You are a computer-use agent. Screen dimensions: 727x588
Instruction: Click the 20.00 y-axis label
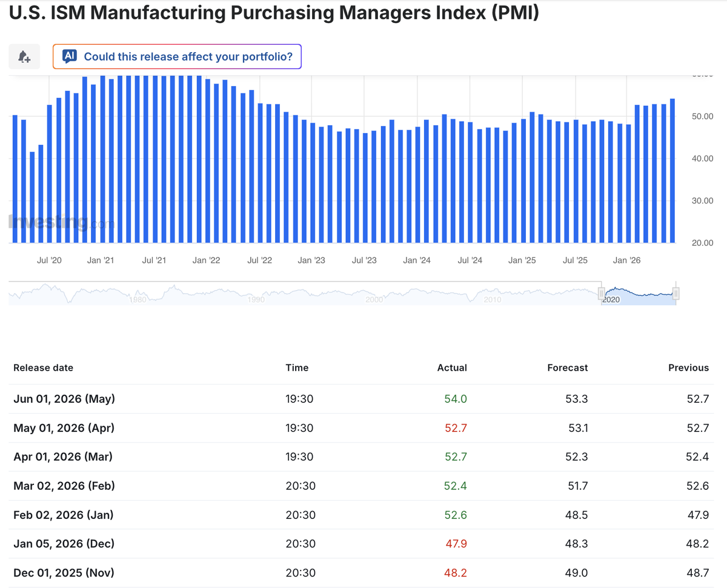pos(702,243)
